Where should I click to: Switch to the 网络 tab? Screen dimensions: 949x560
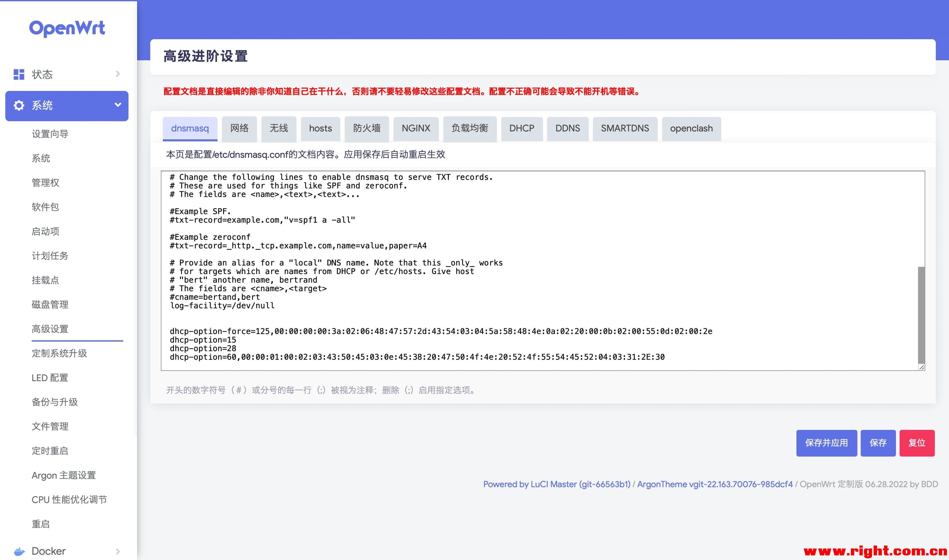pos(239,129)
